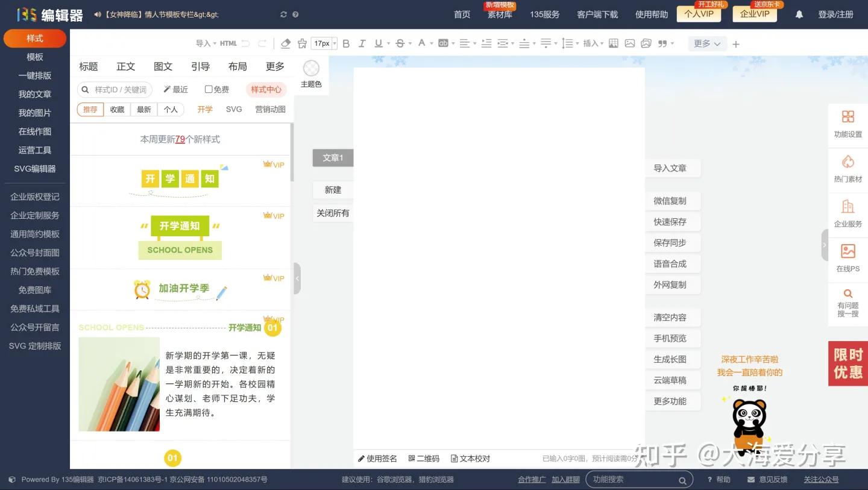Apply italic formatting in the editor toolbar

click(x=362, y=43)
